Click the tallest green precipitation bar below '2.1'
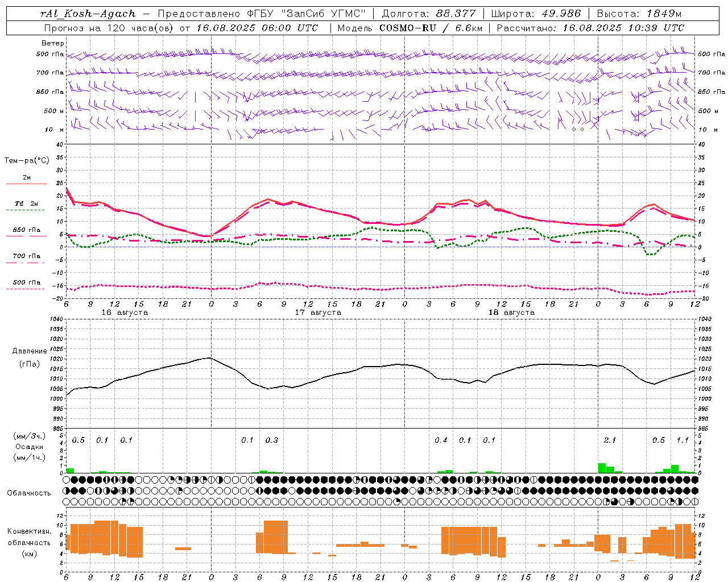The image size is (728, 582). click(x=602, y=468)
